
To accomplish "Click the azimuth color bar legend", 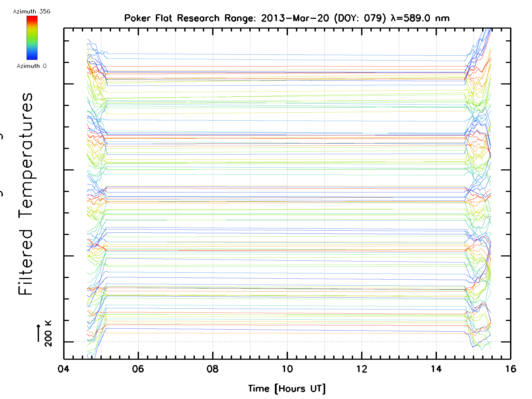I will point(32,38).
